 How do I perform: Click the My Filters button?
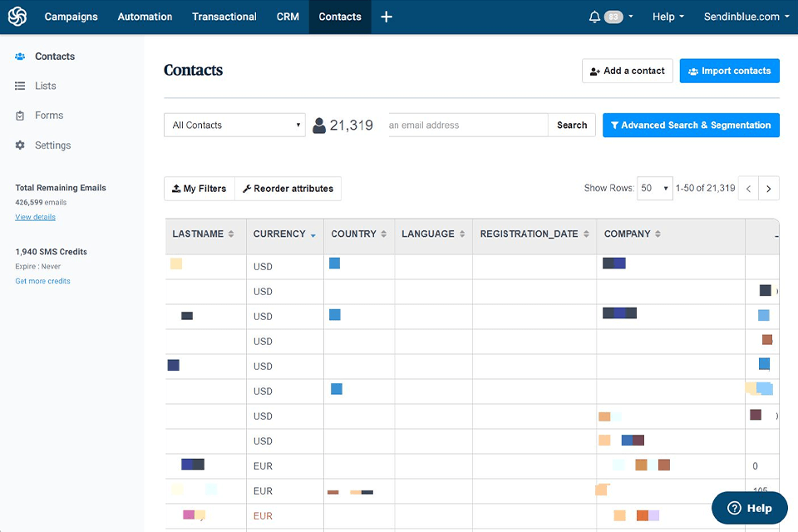[x=199, y=189]
